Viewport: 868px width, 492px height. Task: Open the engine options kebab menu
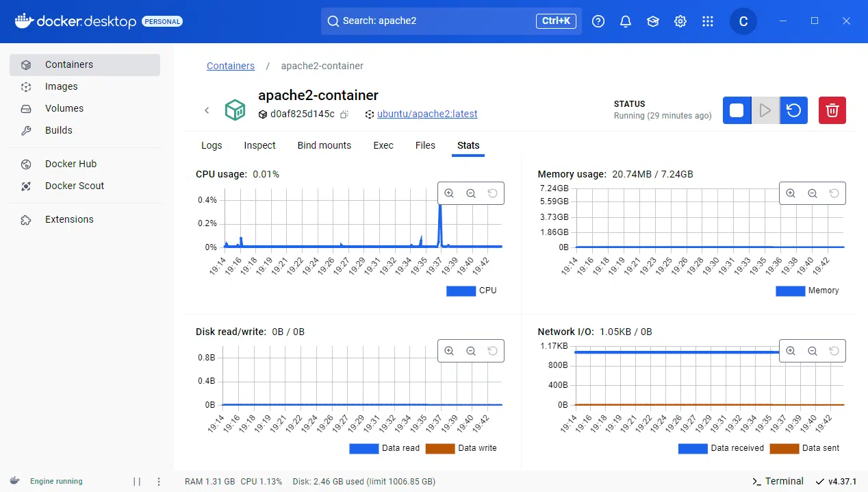(x=158, y=481)
